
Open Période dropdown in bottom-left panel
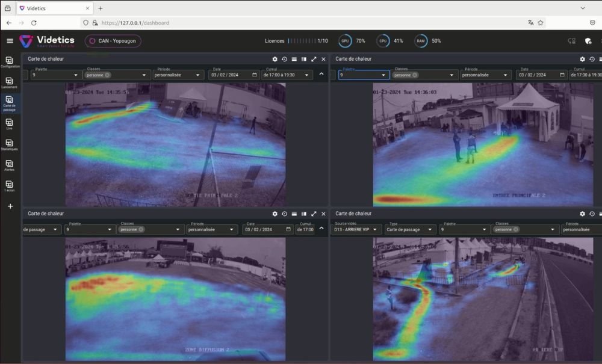tap(211, 229)
